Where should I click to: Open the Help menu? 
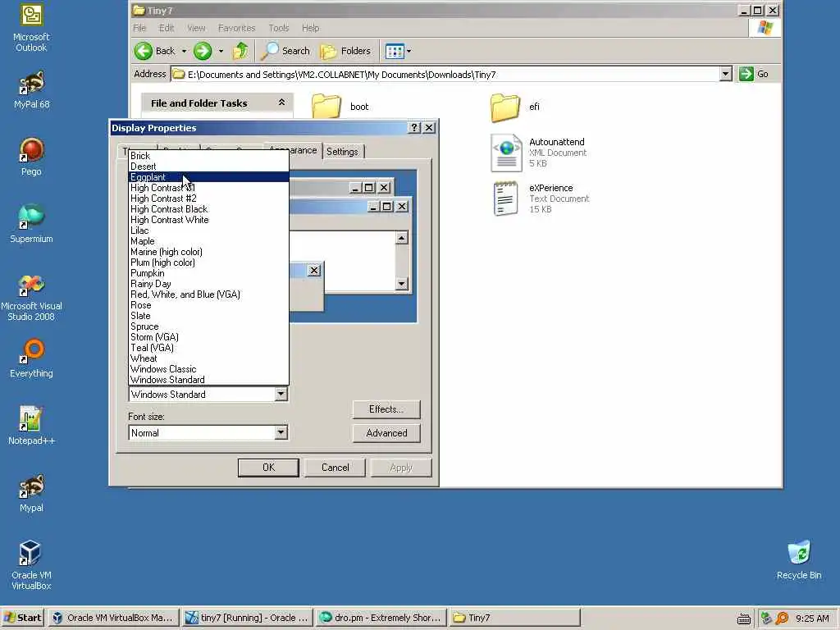point(310,28)
